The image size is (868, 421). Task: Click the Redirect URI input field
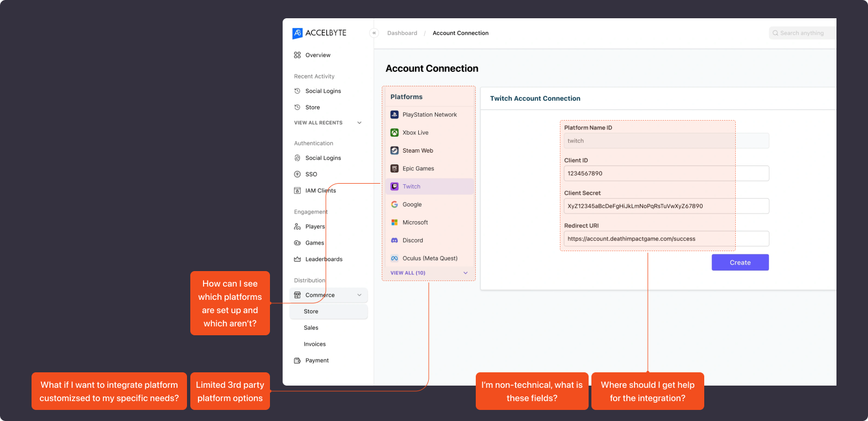coord(666,238)
